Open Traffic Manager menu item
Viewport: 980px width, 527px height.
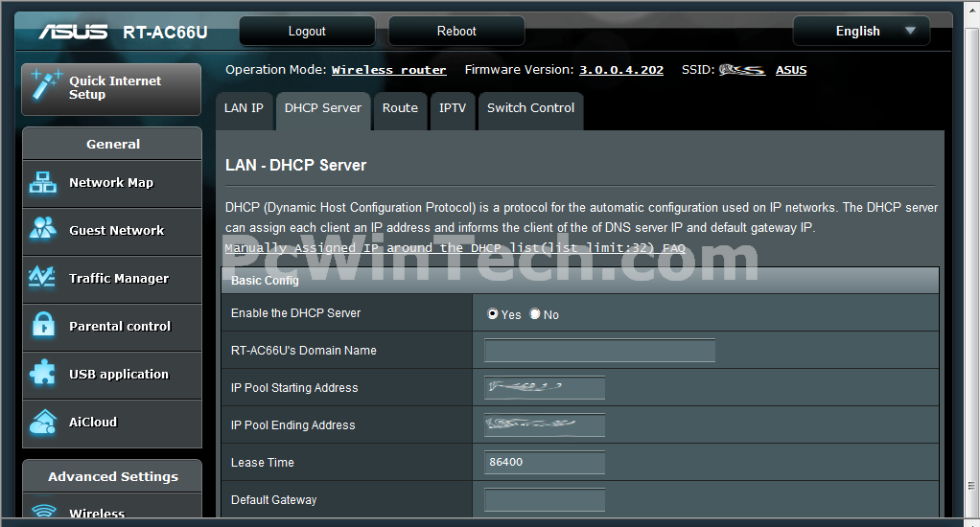click(x=112, y=279)
